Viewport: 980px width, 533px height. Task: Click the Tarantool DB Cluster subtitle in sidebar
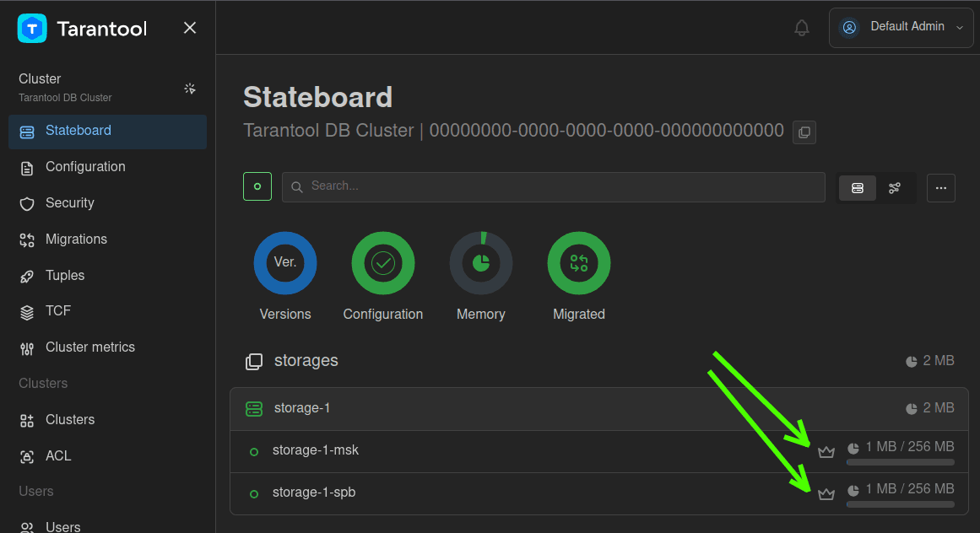tap(65, 98)
